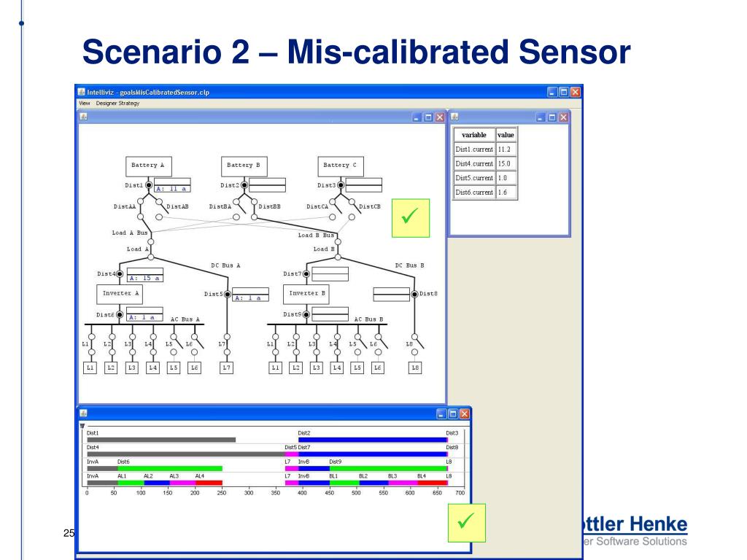This screenshot has width=747, height=560.
Task: Click the green AL1 timeline segment
Action: (x=131, y=483)
